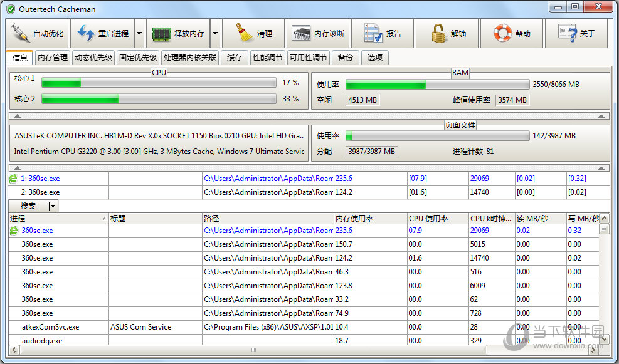The height and width of the screenshot is (364, 619).
Task: Click the 页面文件 使用率 progress bar
Action: pos(437,136)
